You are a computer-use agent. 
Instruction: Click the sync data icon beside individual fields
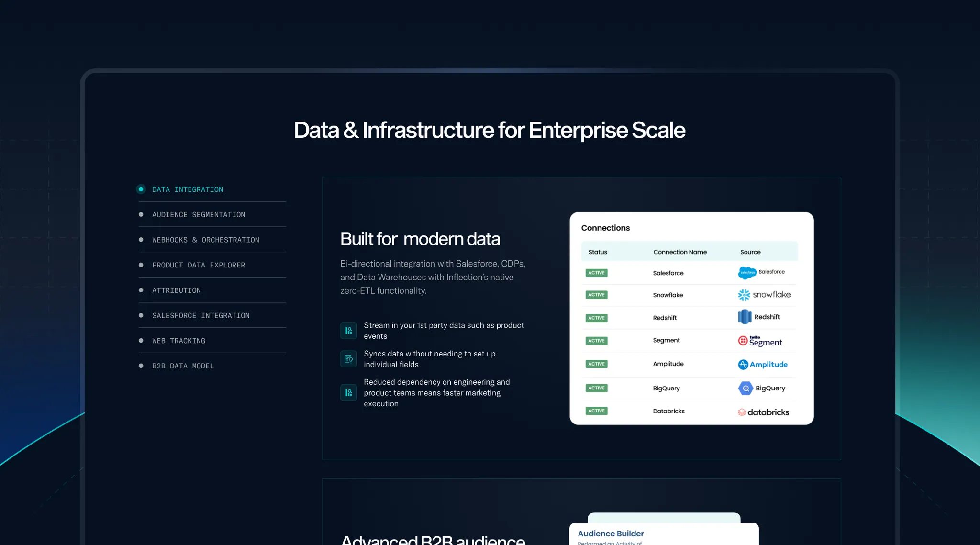click(x=348, y=359)
